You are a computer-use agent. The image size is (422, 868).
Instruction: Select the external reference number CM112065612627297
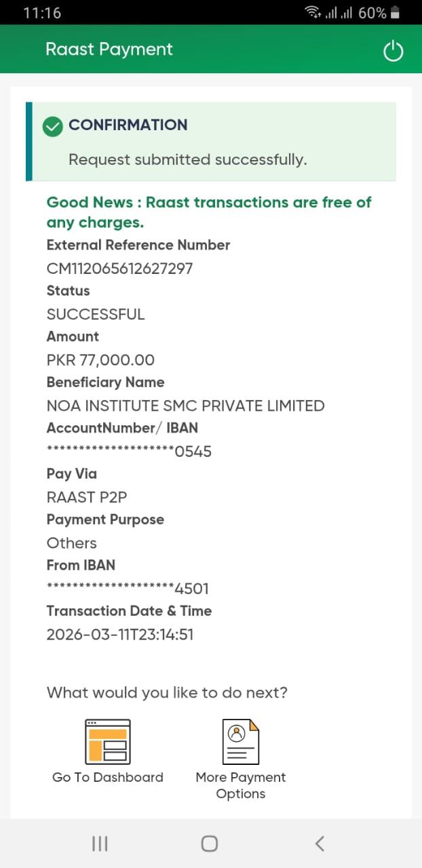119,269
